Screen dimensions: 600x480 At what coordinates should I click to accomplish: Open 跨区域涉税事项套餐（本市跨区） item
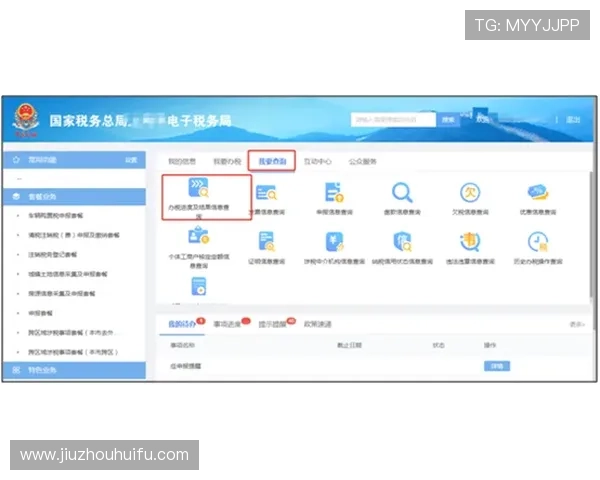tap(73, 352)
